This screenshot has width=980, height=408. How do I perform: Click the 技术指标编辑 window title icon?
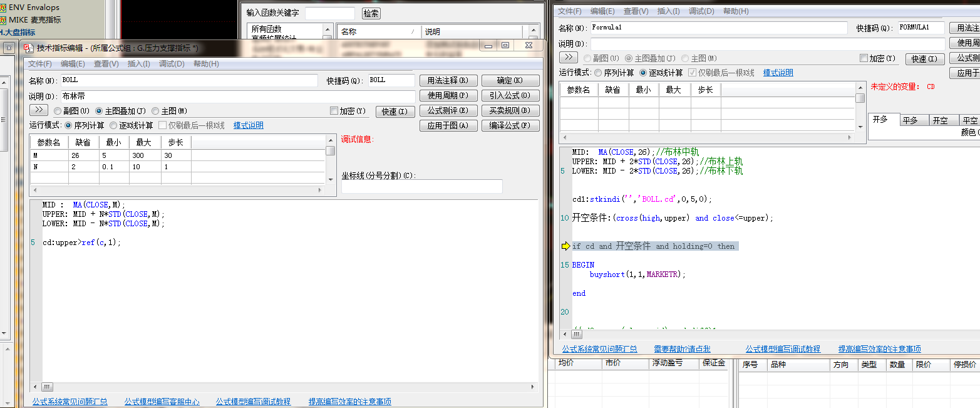pyautogui.click(x=28, y=48)
